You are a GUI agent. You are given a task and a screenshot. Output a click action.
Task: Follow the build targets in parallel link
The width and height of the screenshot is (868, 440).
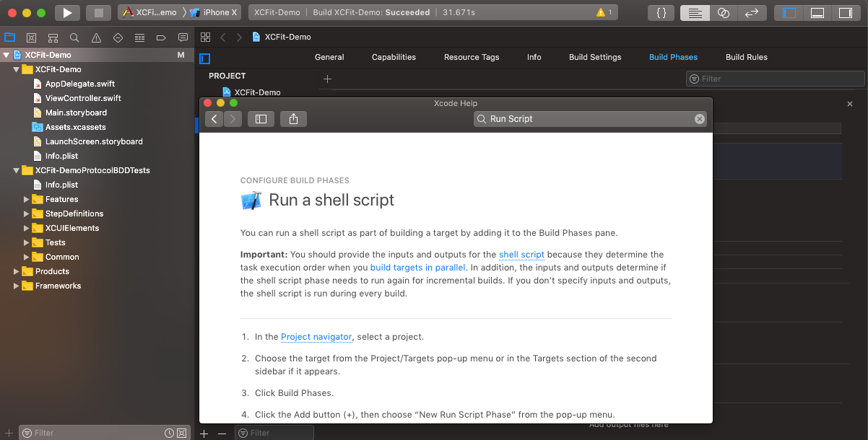[418, 268]
